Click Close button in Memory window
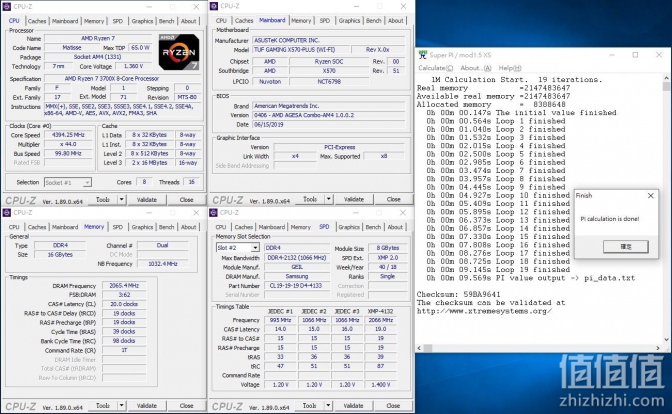 [186, 405]
